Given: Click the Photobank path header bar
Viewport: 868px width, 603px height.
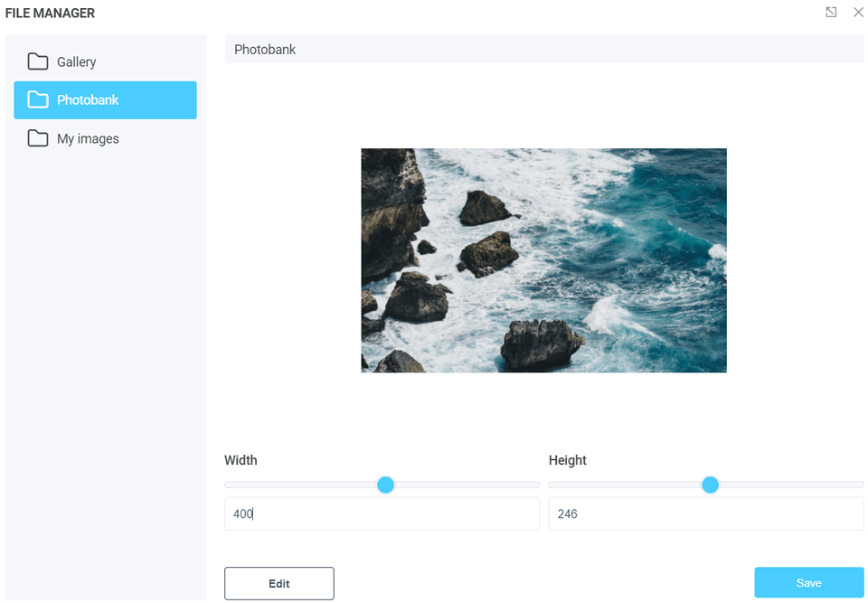Looking at the screenshot, I should [542, 50].
